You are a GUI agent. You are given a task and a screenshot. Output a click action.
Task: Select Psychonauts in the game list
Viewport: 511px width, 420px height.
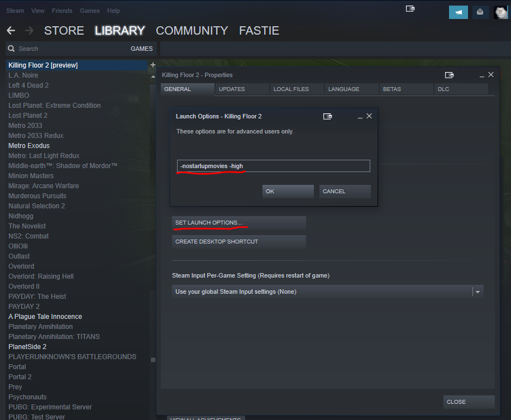tap(27, 397)
